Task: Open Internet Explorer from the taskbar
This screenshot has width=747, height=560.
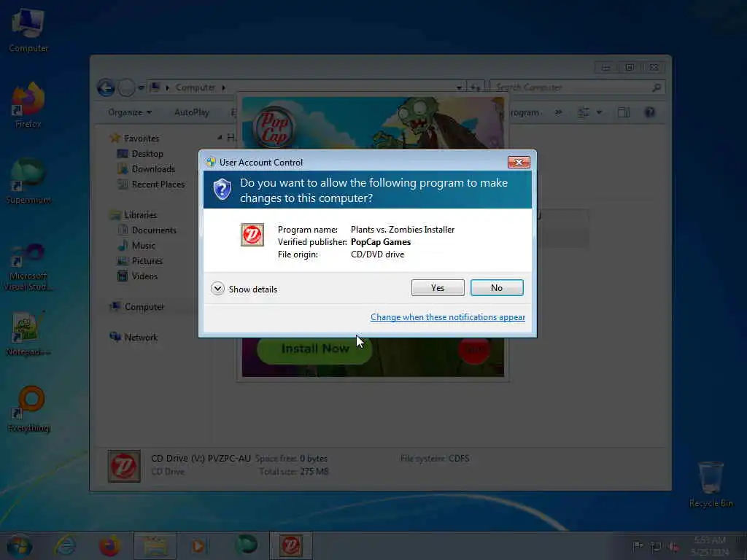Action: tap(65, 545)
